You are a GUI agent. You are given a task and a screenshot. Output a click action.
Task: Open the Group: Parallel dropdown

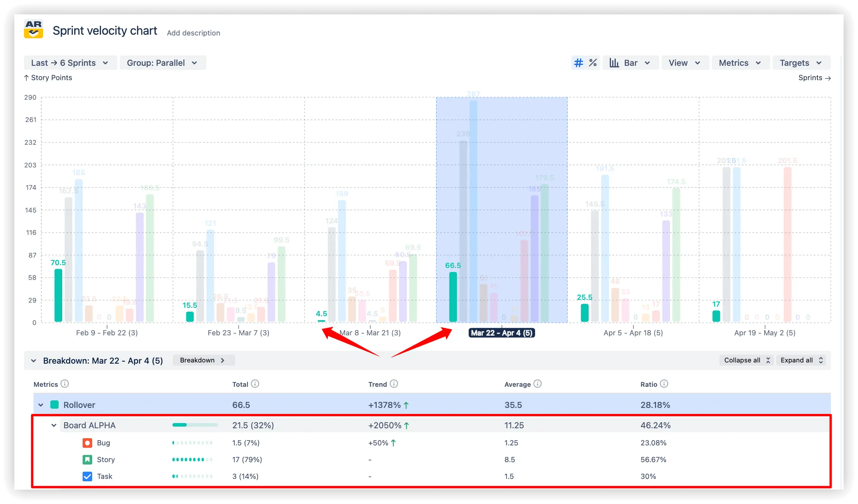(x=162, y=63)
